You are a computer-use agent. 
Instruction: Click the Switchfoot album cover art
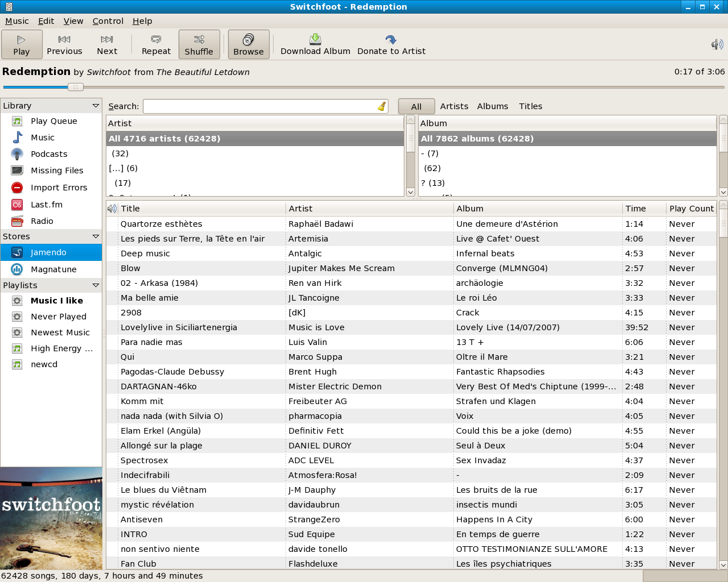[51, 518]
